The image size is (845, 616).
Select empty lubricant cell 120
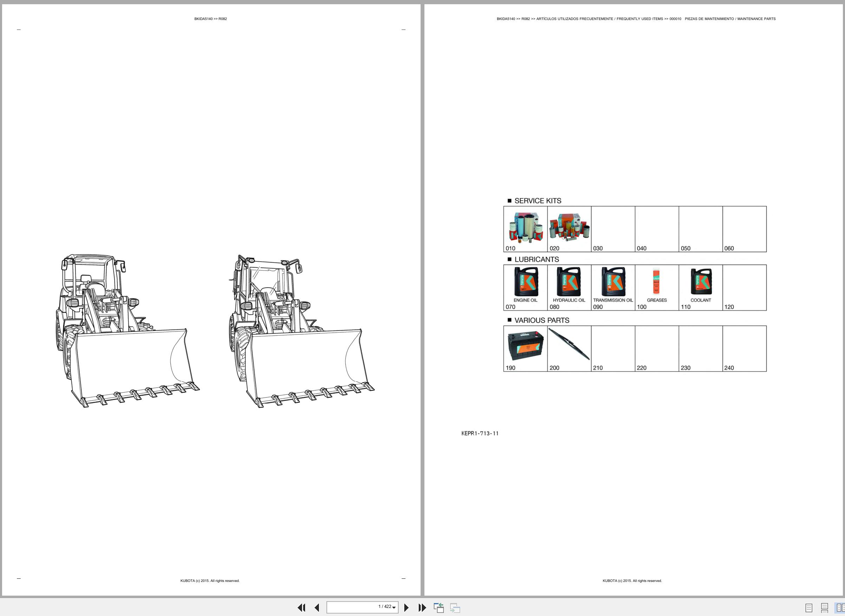pos(745,288)
